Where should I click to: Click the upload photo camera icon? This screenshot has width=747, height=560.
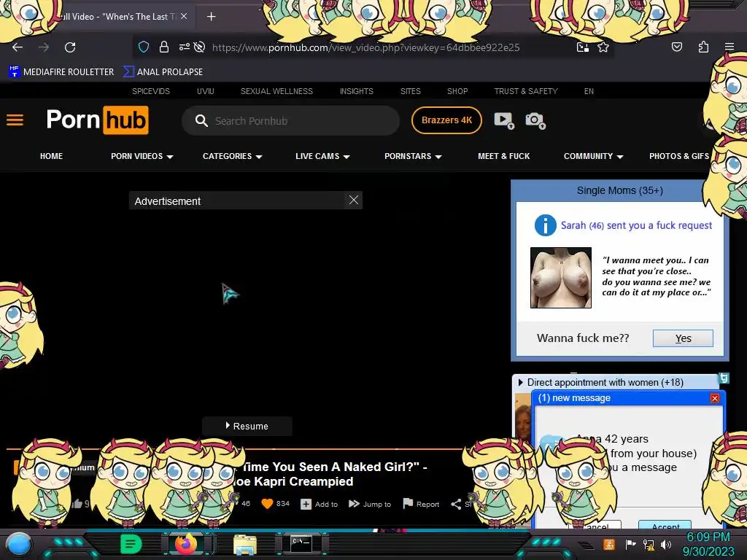pos(535,120)
